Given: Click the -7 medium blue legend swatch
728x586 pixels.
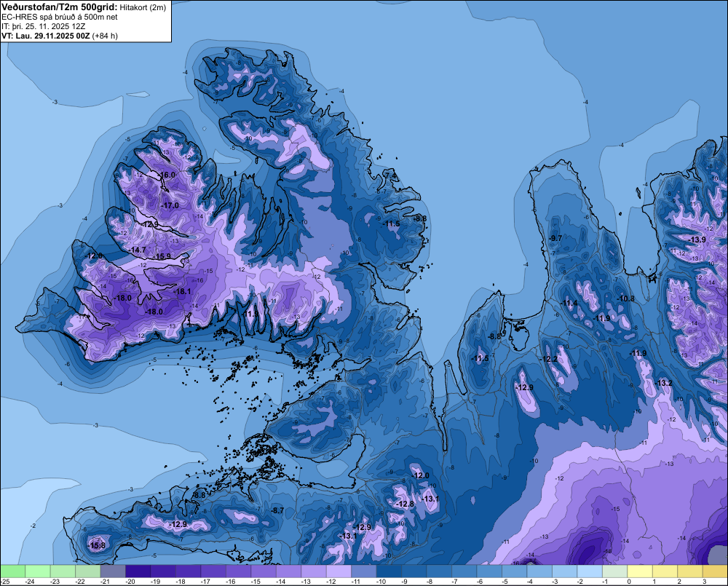Looking at the screenshot, I should coord(464,571).
